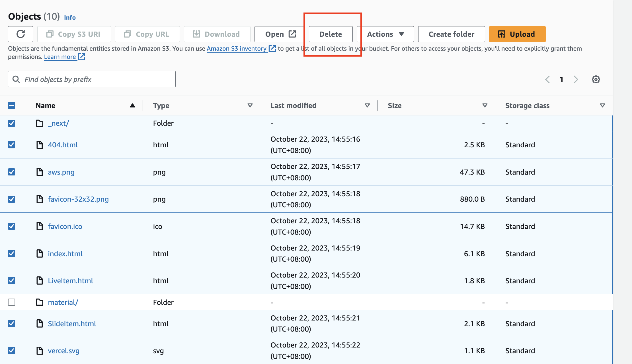Uncheck the SlideItem.html checkbox
The width and height of the screenshot is (632, 364).
tap(12, 324)
